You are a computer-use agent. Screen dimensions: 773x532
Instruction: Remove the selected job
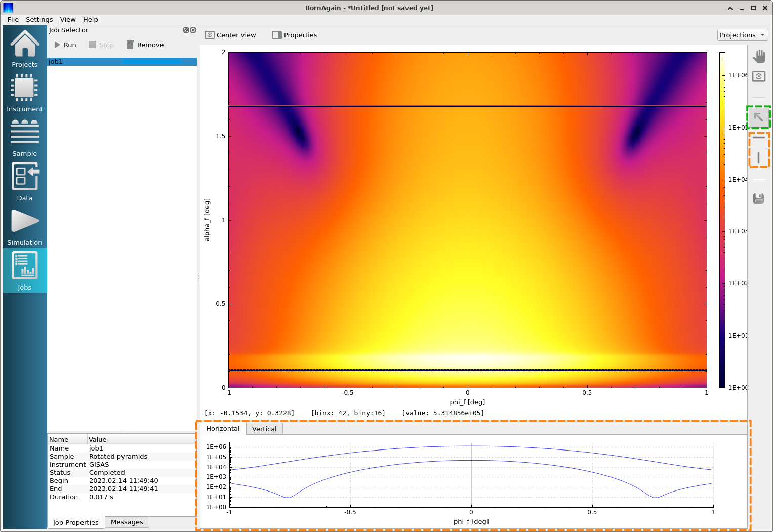pyautogui.click(x=145, y=45)
